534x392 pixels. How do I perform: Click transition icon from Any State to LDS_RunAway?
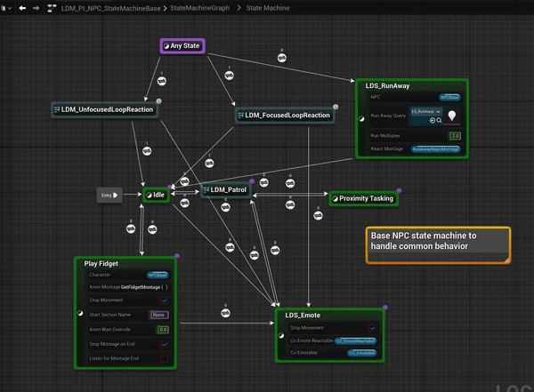click(x=282, y=58)
